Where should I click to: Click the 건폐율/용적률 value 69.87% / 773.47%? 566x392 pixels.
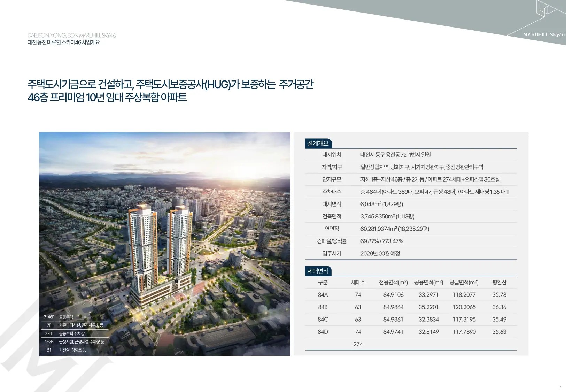[382, 241]
